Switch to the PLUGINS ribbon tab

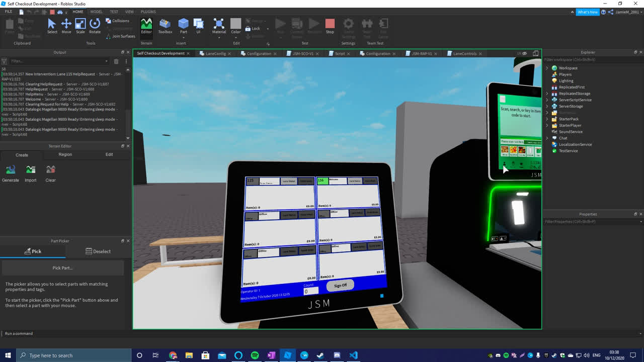tap(148, 12)
